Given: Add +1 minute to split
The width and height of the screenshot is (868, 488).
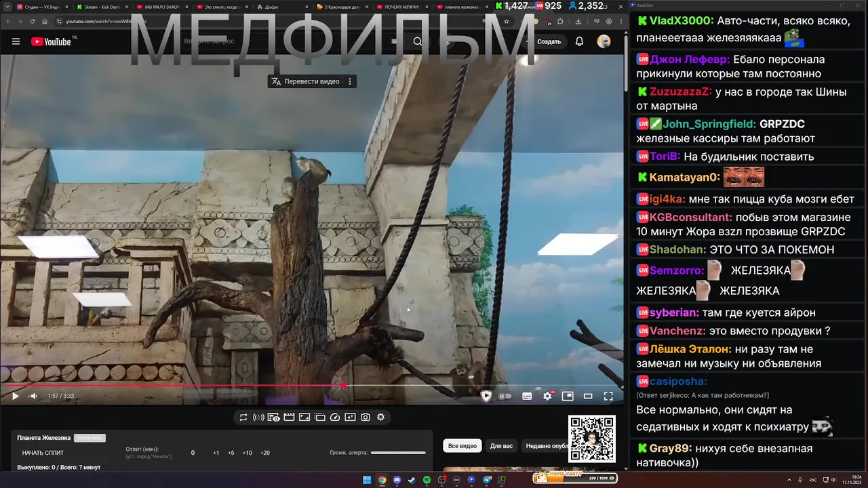Looking at the screenshot, I should [x=216, y=453].
